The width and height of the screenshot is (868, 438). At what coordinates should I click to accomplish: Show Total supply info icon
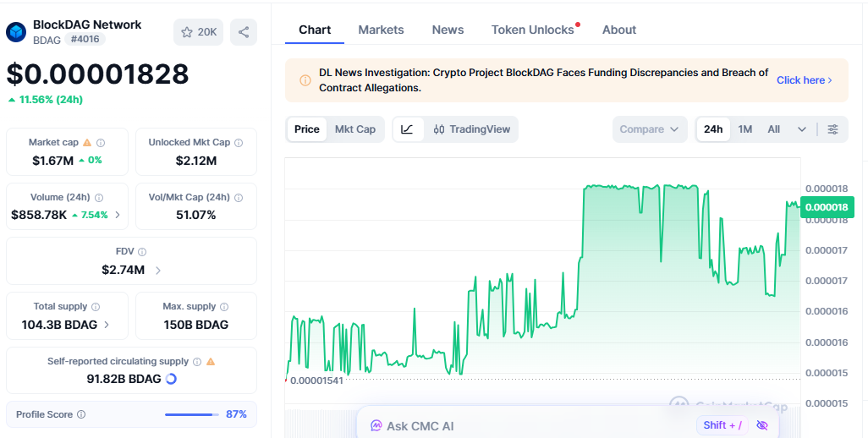coord(96,306)
